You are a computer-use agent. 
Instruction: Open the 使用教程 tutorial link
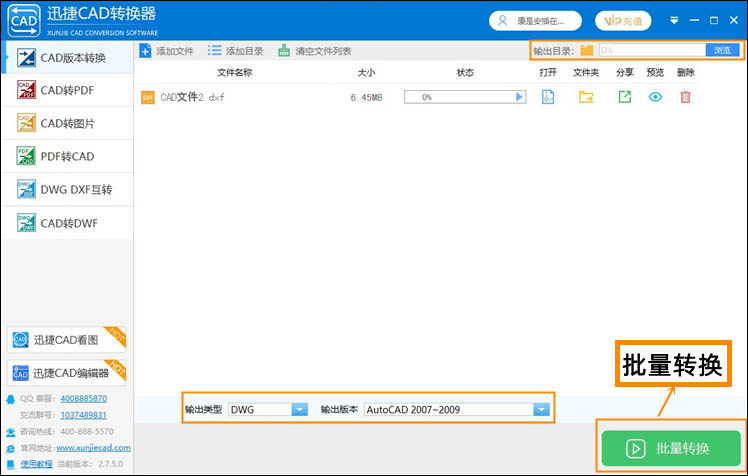pos(37,464)
